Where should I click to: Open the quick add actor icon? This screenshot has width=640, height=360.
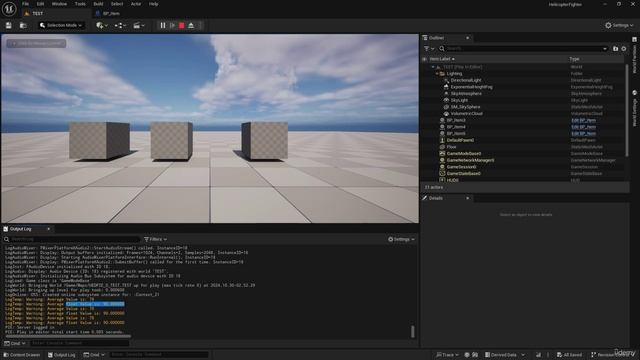(102, 25)
